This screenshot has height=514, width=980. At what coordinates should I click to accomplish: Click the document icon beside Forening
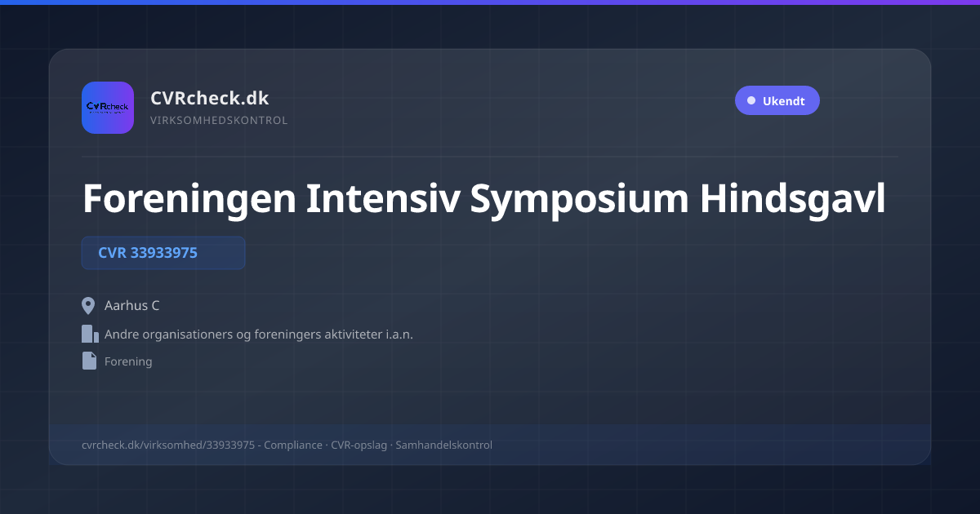89,361
